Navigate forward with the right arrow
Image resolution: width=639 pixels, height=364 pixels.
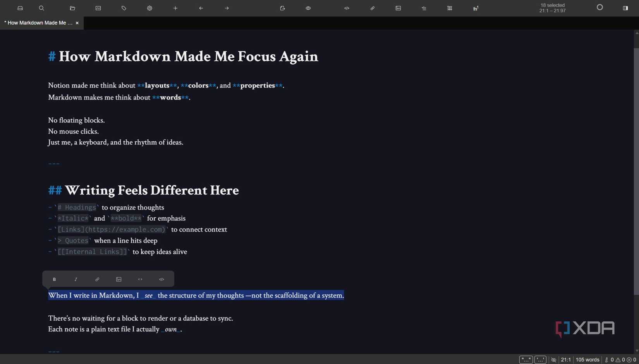(227, 8)
